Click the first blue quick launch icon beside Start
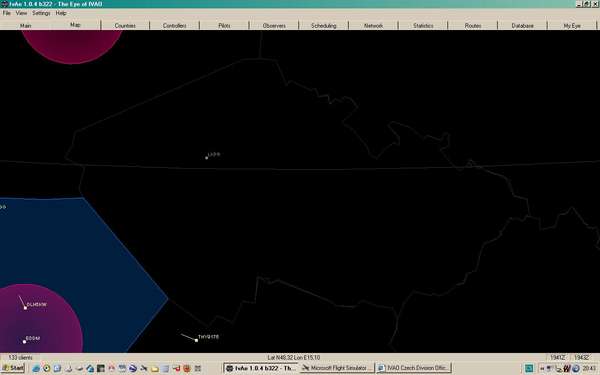This screenshot has height=375, width=600. pos(36,368)
